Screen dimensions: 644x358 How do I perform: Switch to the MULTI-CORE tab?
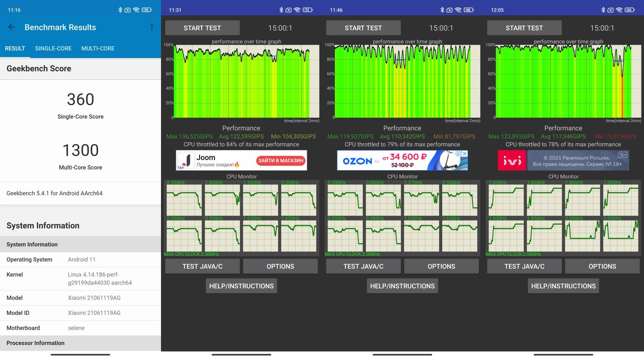[98, 48]
